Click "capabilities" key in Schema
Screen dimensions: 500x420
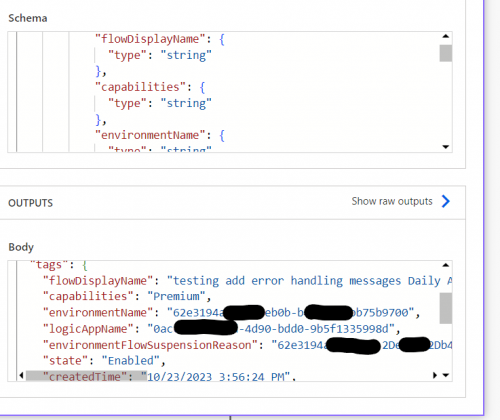pyautogui.click(x=140, y=87)
